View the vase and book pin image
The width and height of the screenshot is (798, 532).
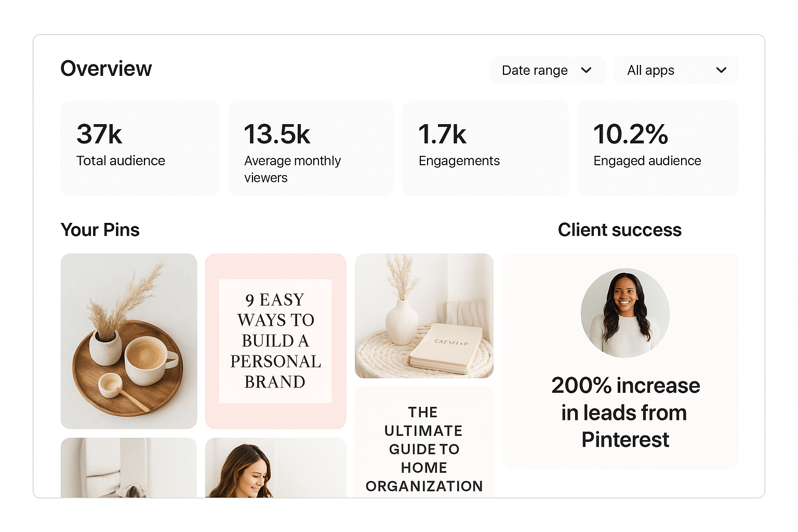click(x=424, y=316)
